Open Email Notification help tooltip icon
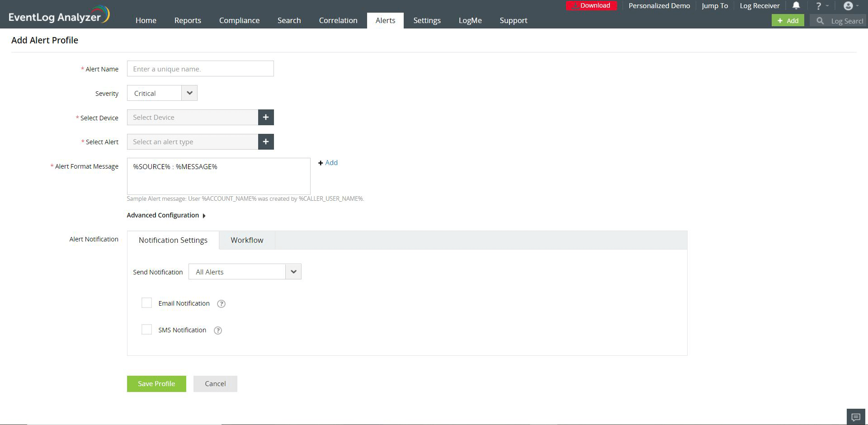Viewport: 868px width, 425px height. click(221, 304)
